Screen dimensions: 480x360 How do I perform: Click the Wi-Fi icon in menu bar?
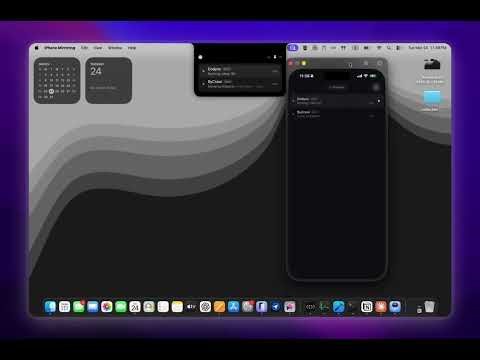(x=379, y=48)
